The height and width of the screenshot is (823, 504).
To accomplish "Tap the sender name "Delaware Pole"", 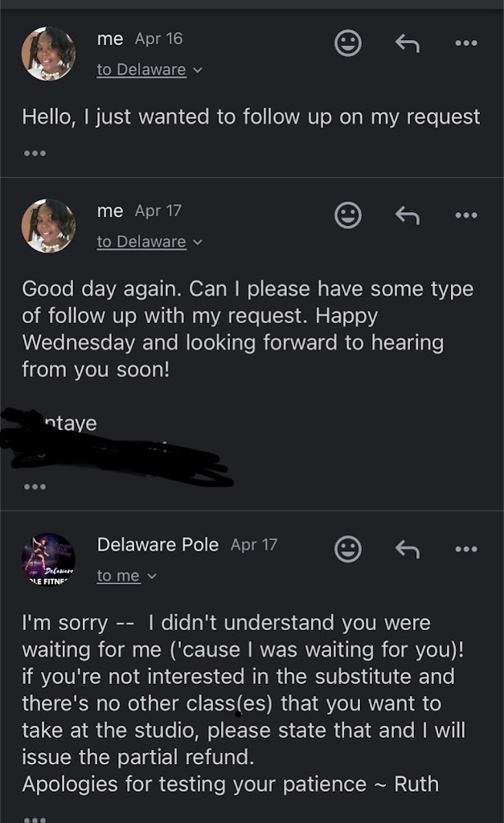I will point(158,545).
